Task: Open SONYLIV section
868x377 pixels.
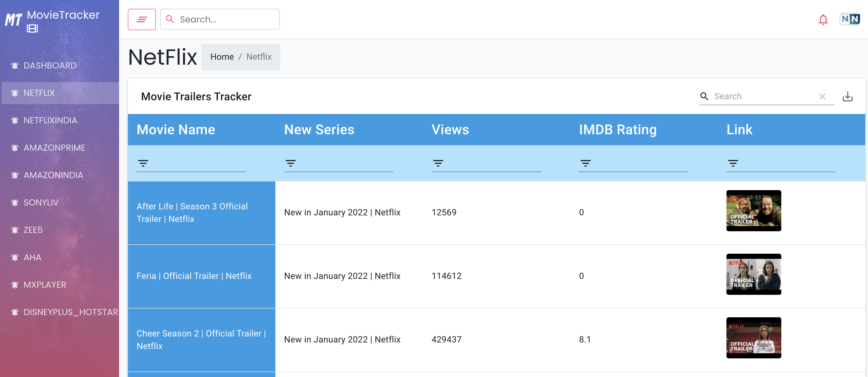Action: click(60, 202)
